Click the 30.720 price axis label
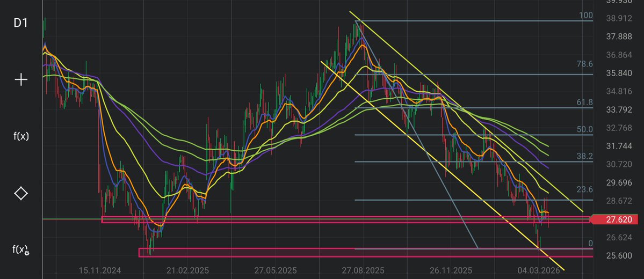644x279 pixels. pos(619,164)
